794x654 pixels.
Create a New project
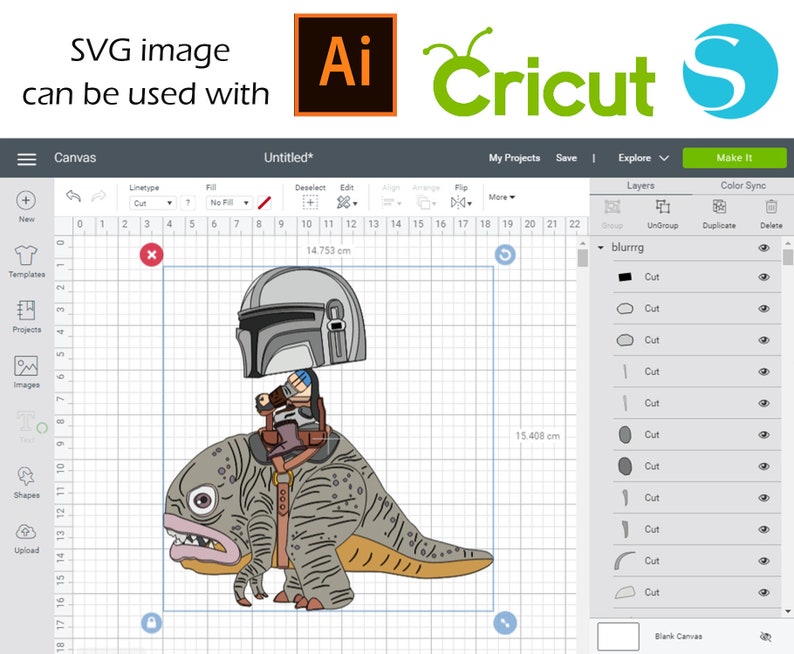pos(26,206)
